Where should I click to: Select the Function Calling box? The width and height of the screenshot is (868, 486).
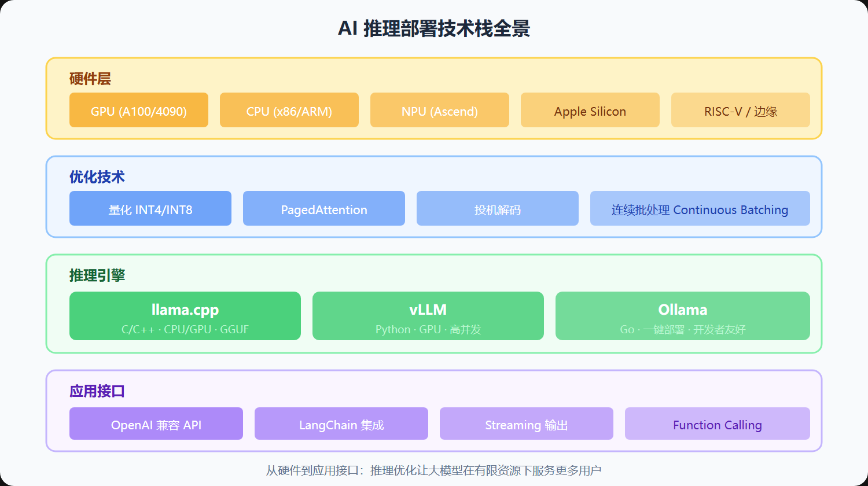718,424
